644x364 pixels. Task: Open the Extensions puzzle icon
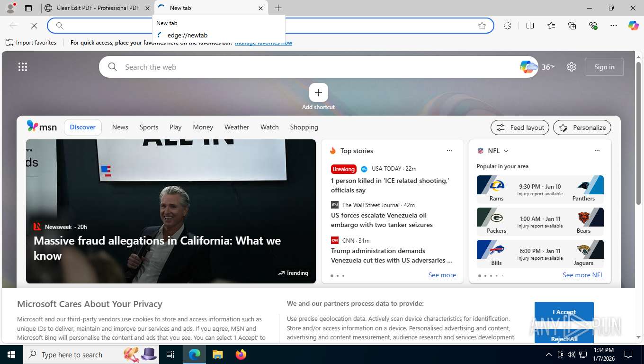coord(507,26)
